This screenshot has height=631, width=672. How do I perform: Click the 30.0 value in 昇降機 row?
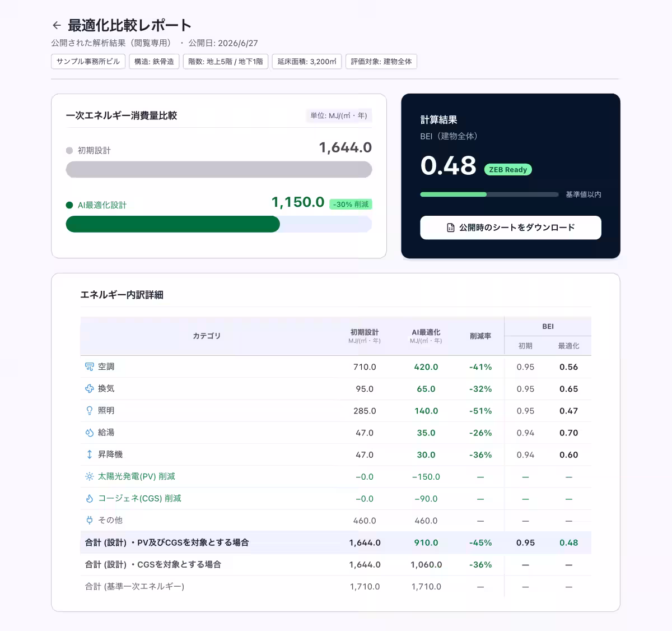(x=426, y=455)
